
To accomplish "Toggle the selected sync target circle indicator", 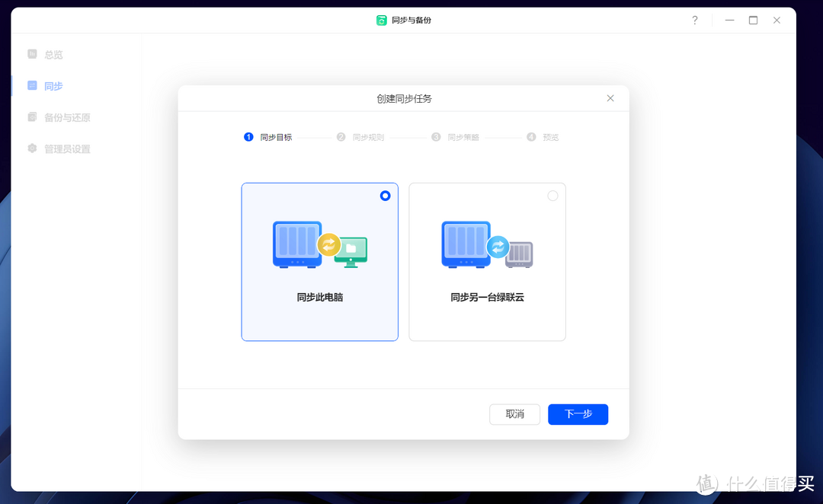I will (385, 196).
